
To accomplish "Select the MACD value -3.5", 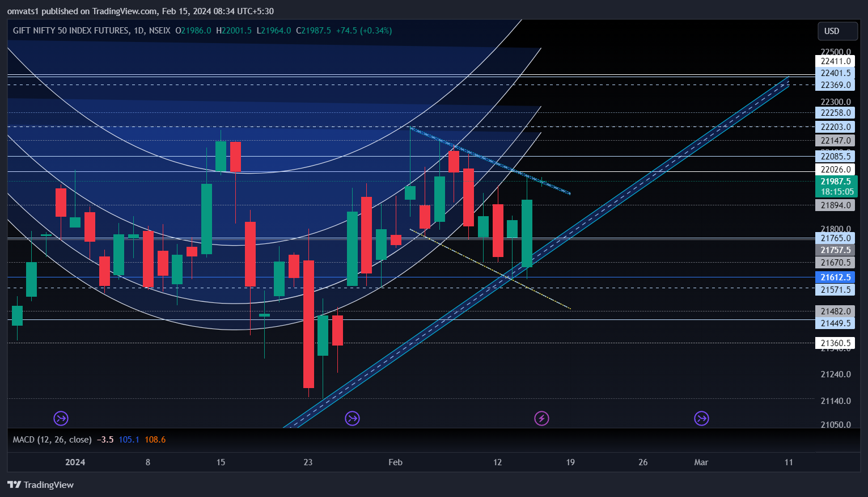I will (x=105, y=440).
